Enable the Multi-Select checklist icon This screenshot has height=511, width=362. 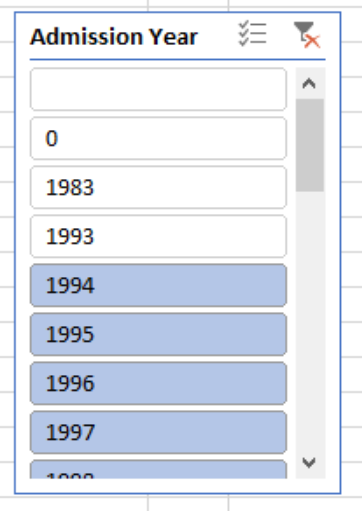pyautogui.click(x=253, y=33)
